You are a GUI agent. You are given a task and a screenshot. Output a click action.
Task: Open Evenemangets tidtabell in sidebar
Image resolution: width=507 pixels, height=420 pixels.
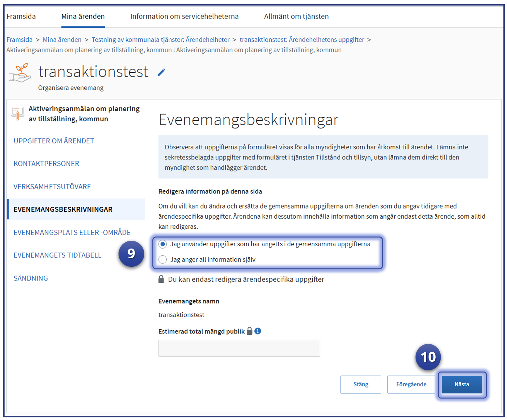pyautogui.click(x=57, y=255)
